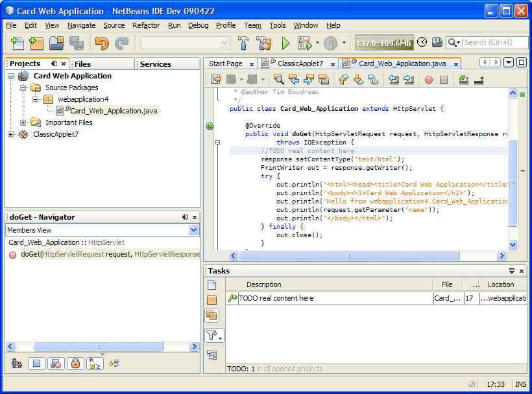532x394 pixels.
Task: Open the Tasks filter funnel icon
Action: click(x=213, y=335)
